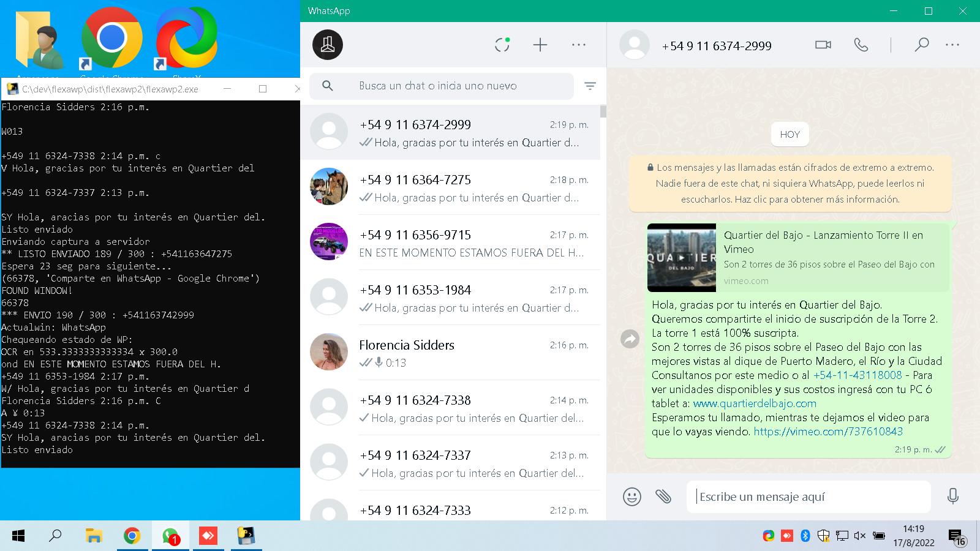Viewport: 980px width, 551px height.
Task: Open the www.quartierdelbajo.com link
Action: tap(755, 403)
